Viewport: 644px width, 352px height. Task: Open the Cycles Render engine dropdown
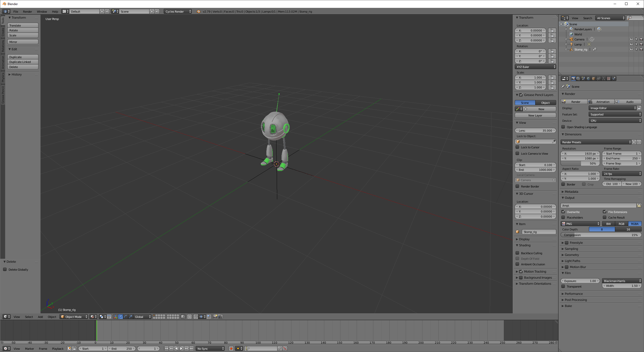178,12
